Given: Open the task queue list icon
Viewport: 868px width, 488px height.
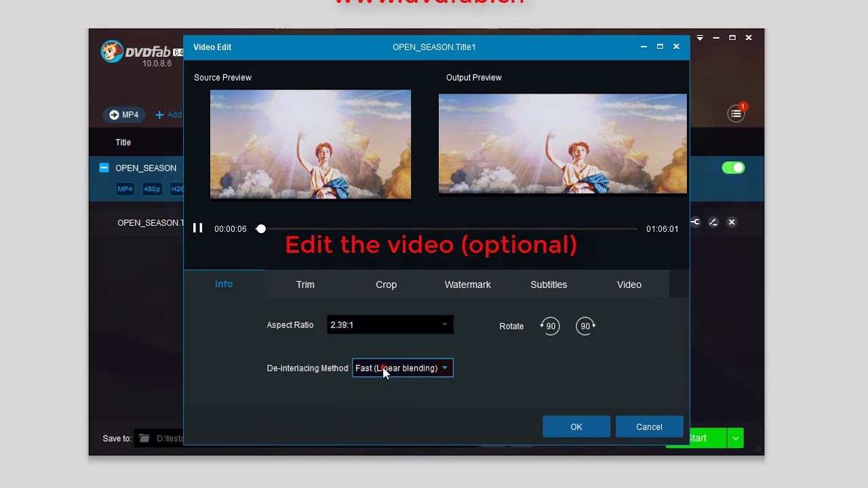Looking at the screenshot, I should [x=736, y=114].
